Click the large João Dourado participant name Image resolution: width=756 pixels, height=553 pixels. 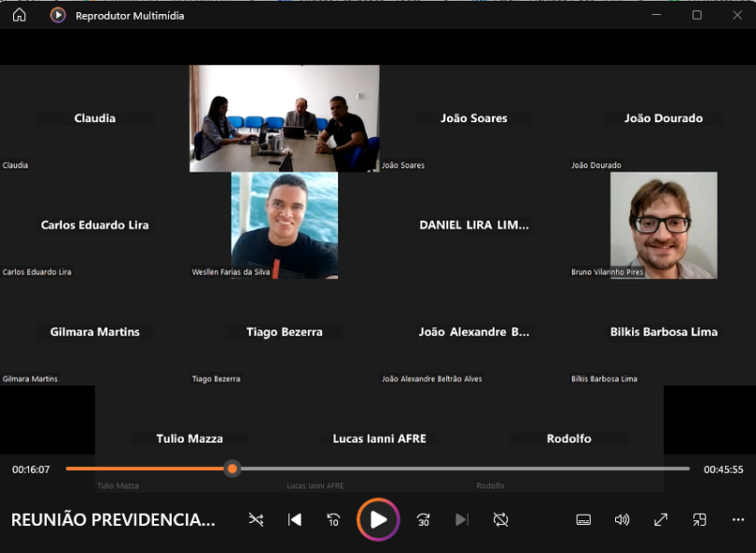coord(664,118)
